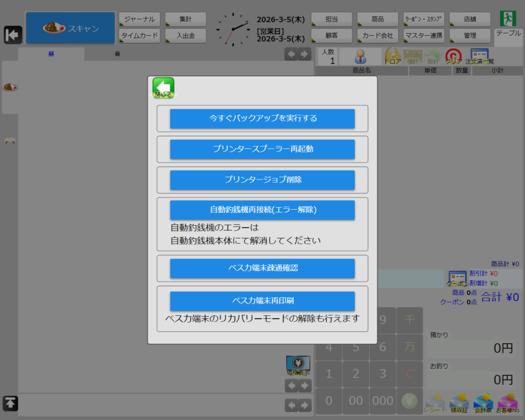Click プリンタージョブ削除 button
Screen dimensions: 525x420
262,180
